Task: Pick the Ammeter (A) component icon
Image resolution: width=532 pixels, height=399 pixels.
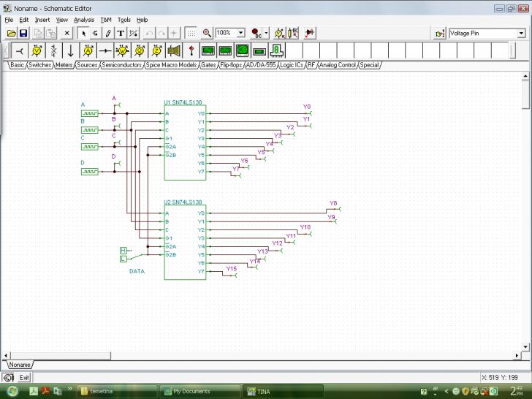Action: (88, 51)
